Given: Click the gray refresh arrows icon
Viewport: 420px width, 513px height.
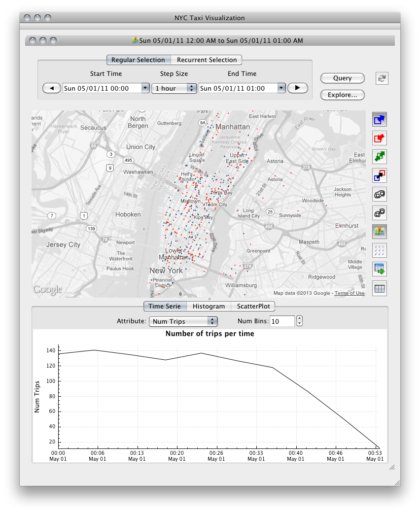Looking at the screenshot, I should (382, 78).
